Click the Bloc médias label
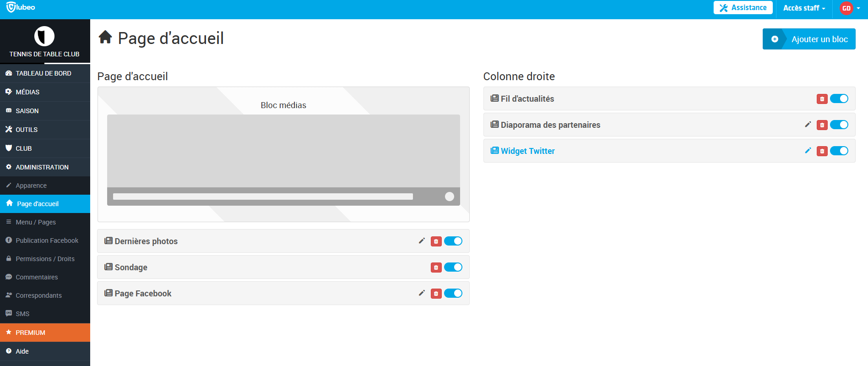 [283, 105]
